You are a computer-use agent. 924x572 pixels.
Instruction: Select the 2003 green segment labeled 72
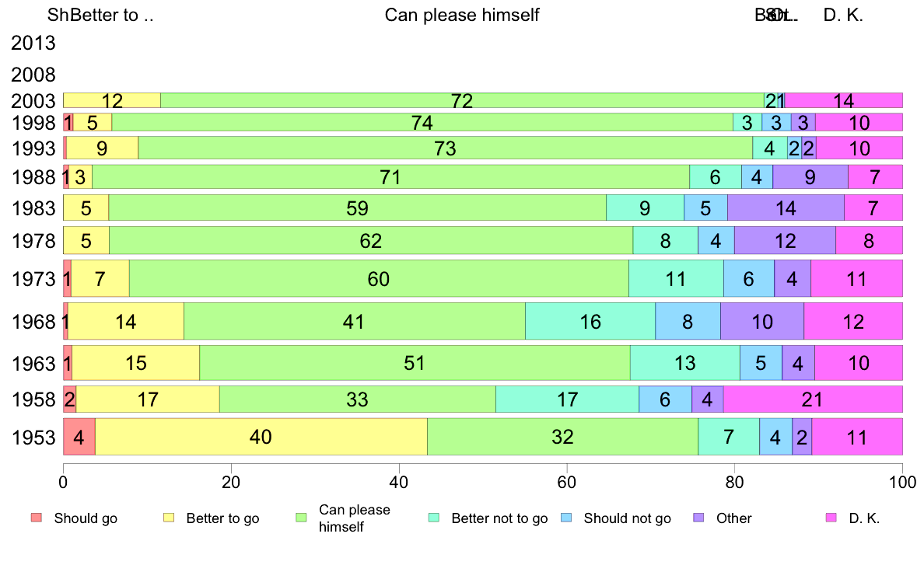point(463,101)
